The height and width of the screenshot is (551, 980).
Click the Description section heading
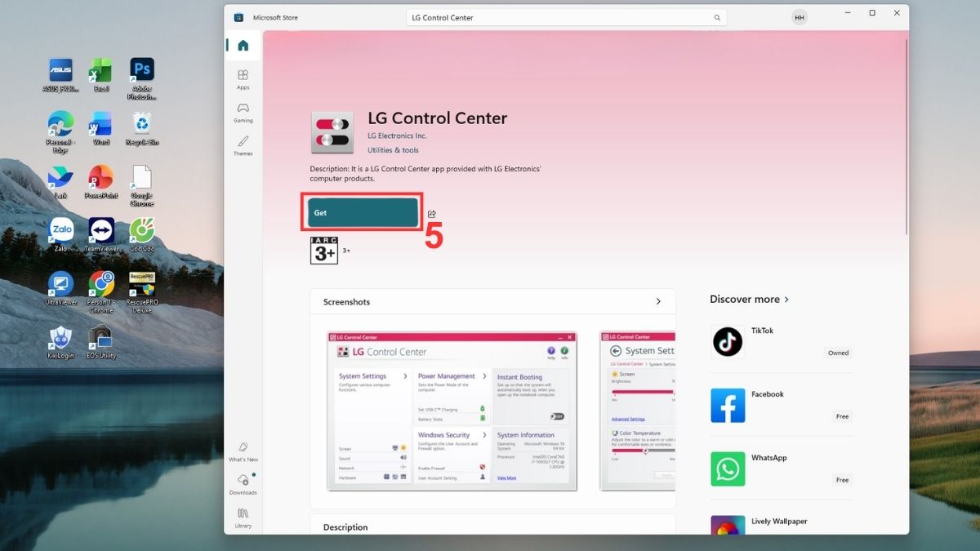[345, 527]
